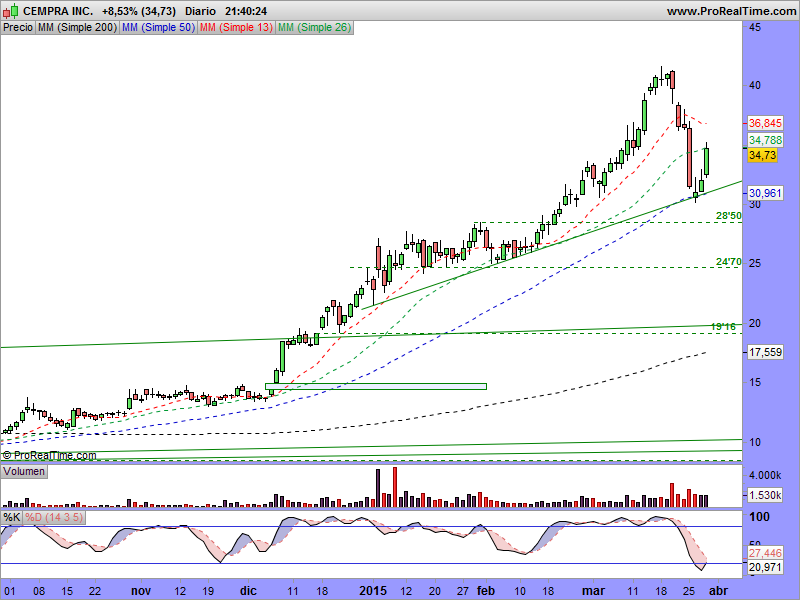Click the 21:40:24 time display

(x=246, y=11)
